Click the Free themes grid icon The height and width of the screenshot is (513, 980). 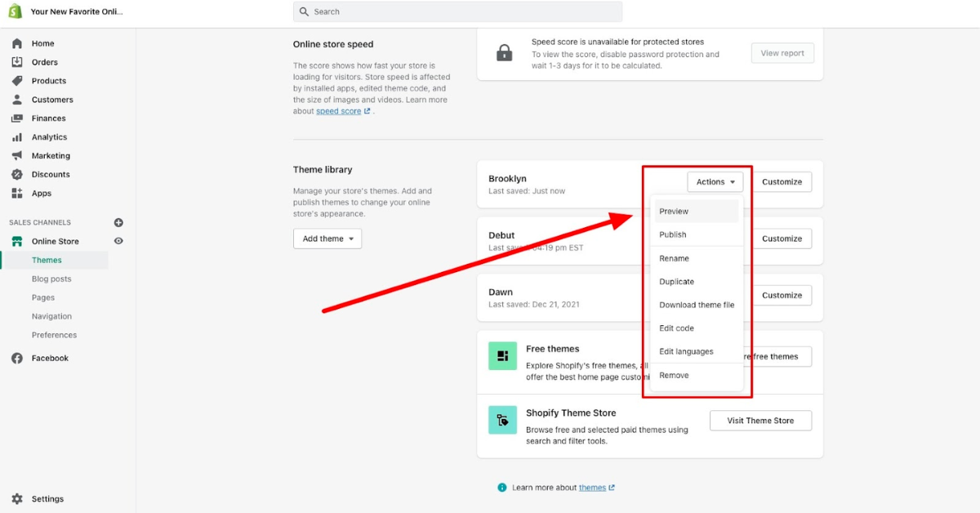(x=502, y=356)
